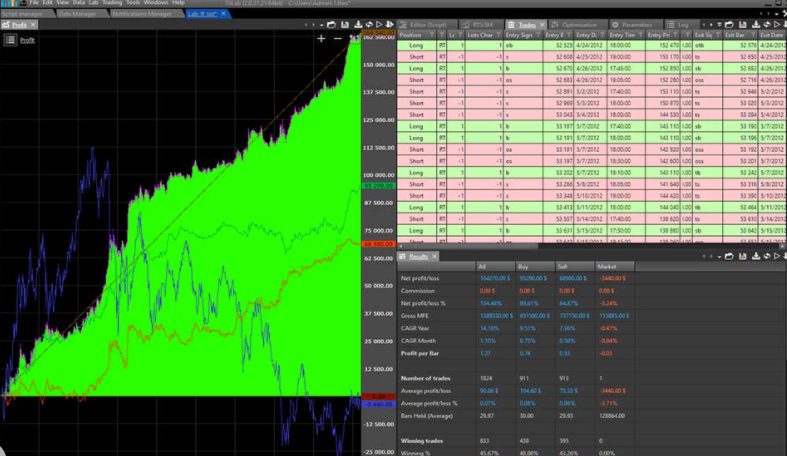The image size is (787, 456).
Task: Open the Data Manager tab
Action: coord(76,14)
